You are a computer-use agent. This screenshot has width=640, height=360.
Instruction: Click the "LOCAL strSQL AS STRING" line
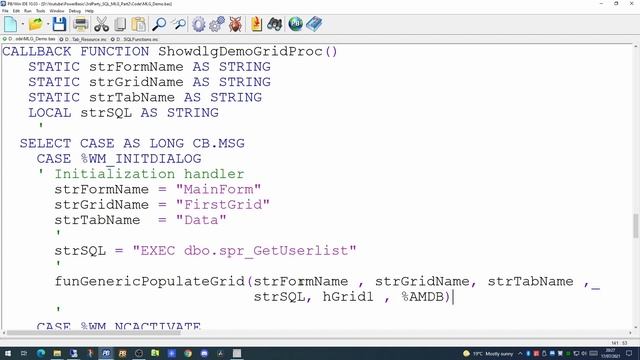coord(123,113)
